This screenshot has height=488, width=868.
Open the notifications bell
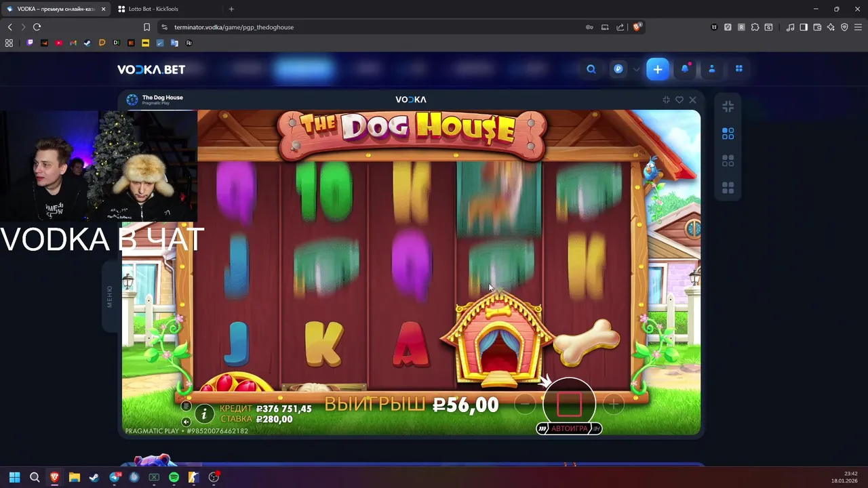685,69
